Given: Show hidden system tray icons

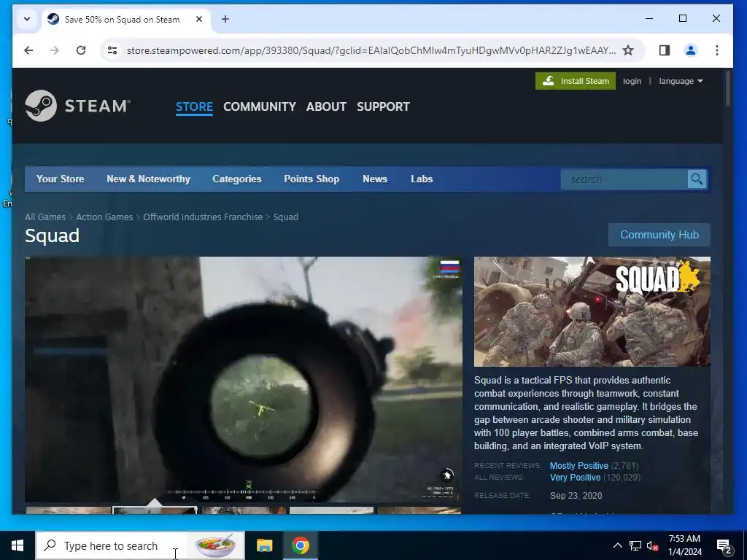Looking at the screenshot, I should coord(617,545).
